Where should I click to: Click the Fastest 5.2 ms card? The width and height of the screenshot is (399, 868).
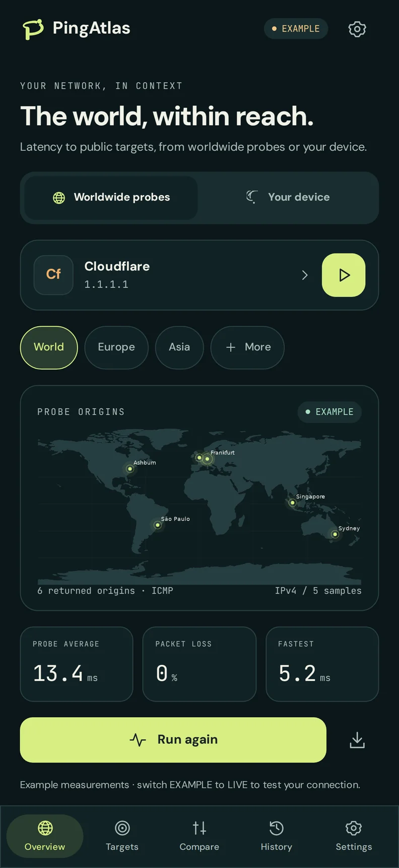point(322,664)
